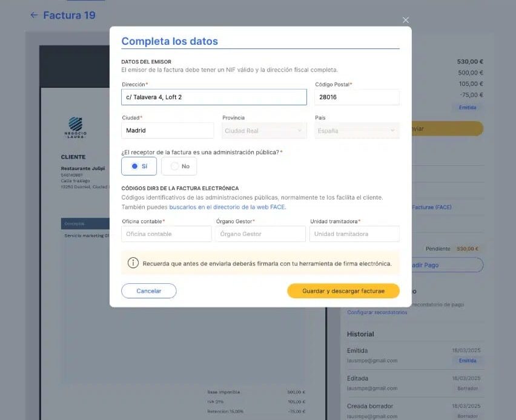Close the Completa los datos dialog
The image size is (516, 420).
pyautogui.click(x=405, y=20)
